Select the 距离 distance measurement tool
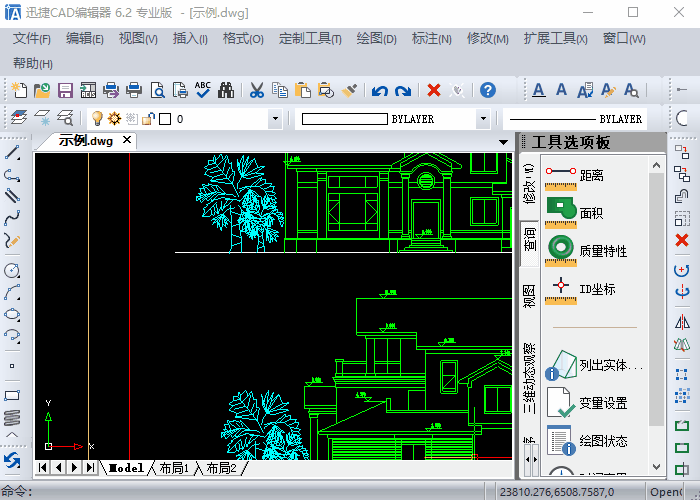The image size is (700, 500). (x=590, y=175)
